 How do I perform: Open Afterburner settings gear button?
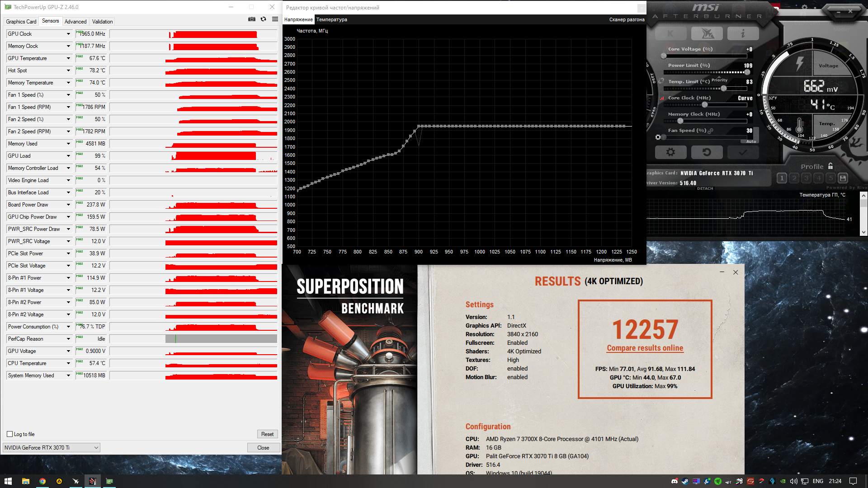670,152
